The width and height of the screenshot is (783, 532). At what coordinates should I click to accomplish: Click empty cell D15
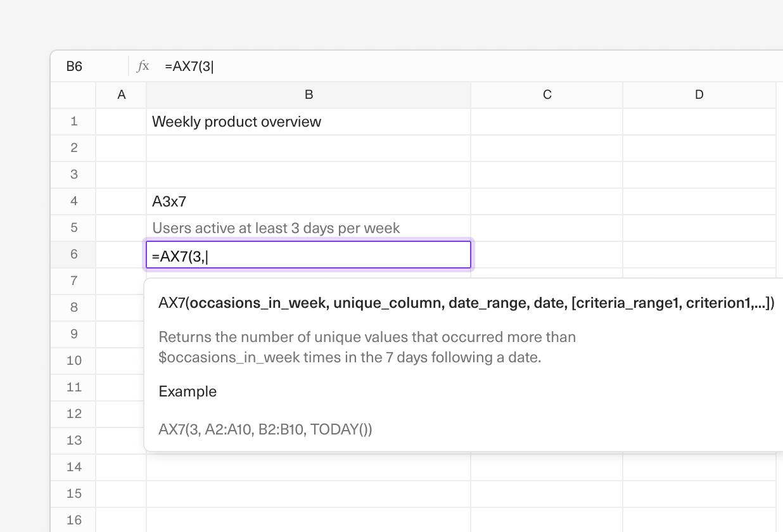click(699, 494)
